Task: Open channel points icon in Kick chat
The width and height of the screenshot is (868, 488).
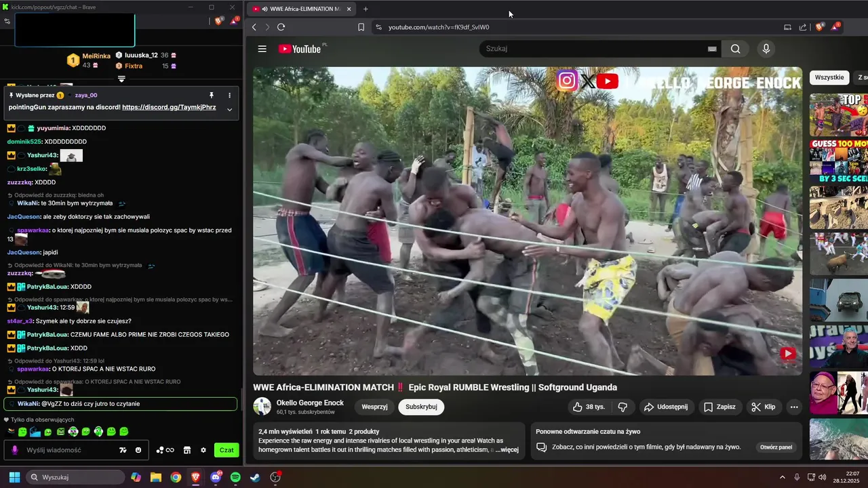Action: point(165,450)
